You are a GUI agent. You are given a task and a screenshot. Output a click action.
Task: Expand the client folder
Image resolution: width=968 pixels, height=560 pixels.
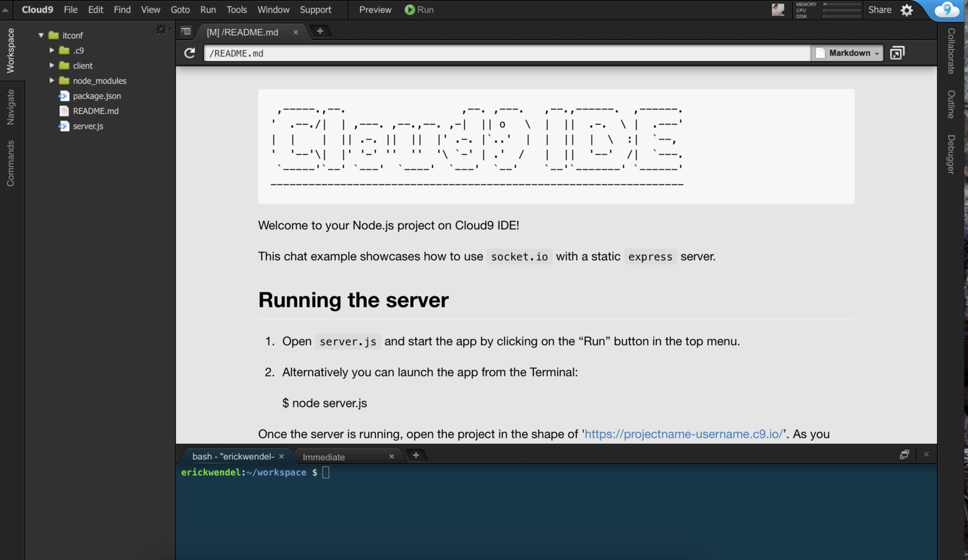pyautogui.click(x=52, y=65)
